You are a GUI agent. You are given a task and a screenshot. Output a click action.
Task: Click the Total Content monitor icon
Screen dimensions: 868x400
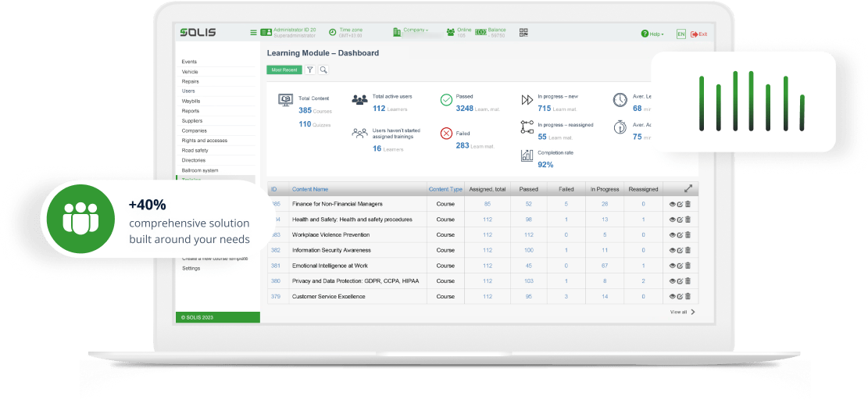point(285,100)
